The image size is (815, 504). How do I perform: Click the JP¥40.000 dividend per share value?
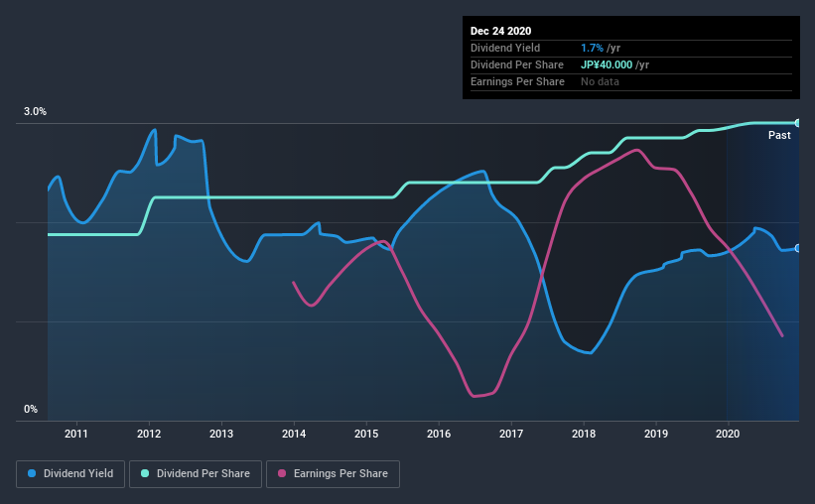pyautogui.click(x=607, y=64)
